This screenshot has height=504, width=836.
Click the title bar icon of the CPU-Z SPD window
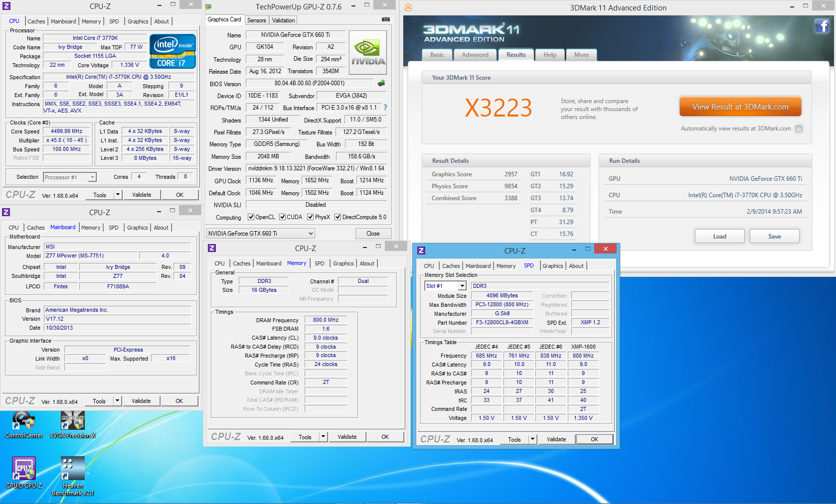421,251
